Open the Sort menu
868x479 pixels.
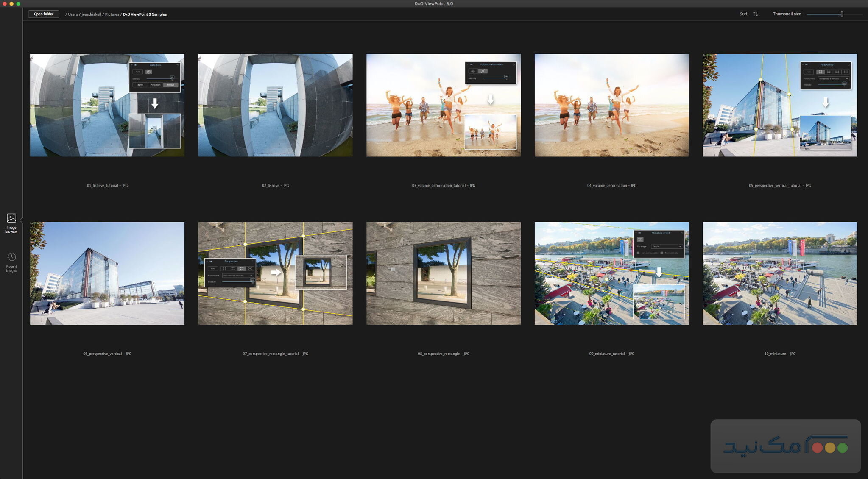[743, 14]
